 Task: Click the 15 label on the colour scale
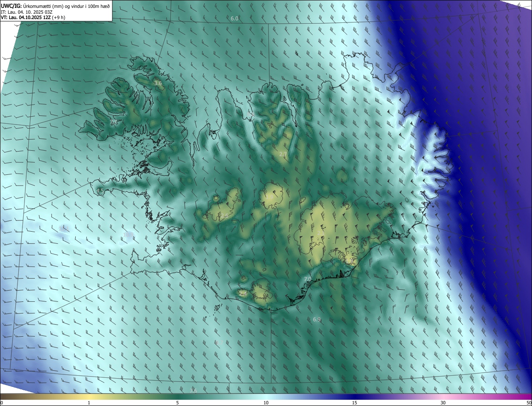pos(355,403)
